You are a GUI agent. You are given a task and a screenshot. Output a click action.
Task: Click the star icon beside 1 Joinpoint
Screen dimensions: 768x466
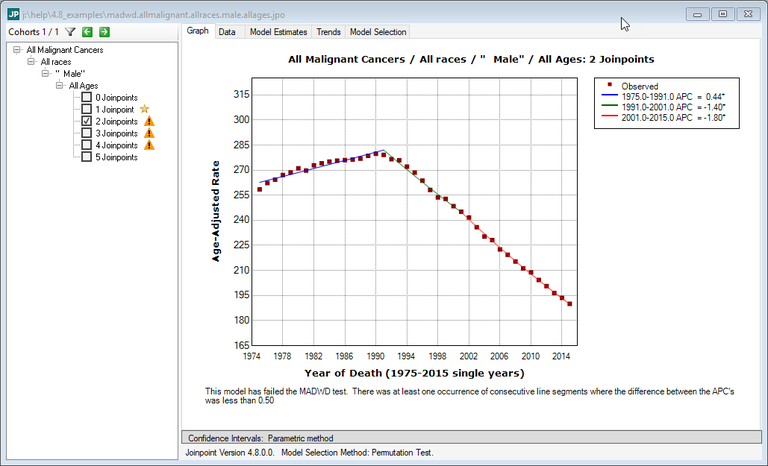click(144, 109)
